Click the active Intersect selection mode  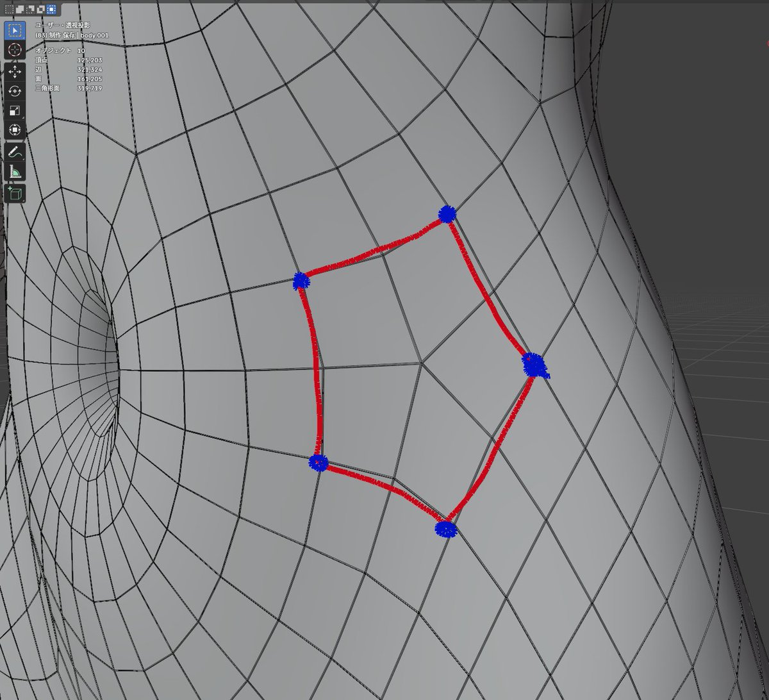click(51, 10)
